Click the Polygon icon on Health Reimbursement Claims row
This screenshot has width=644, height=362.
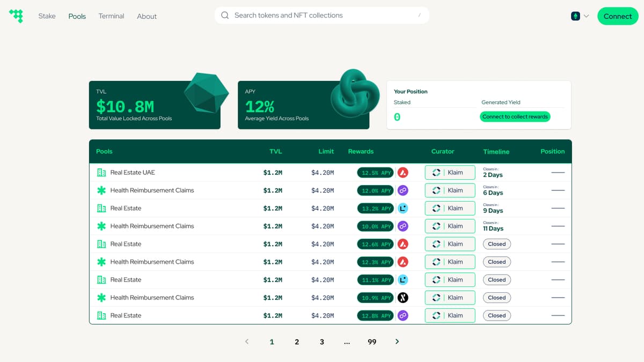click(x=403, y=190)
